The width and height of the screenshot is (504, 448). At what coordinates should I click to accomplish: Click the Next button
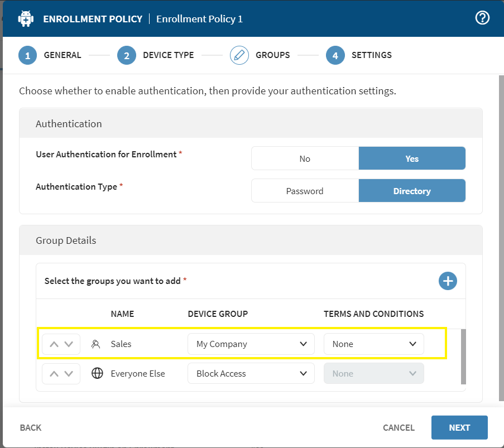coord(459,427)
